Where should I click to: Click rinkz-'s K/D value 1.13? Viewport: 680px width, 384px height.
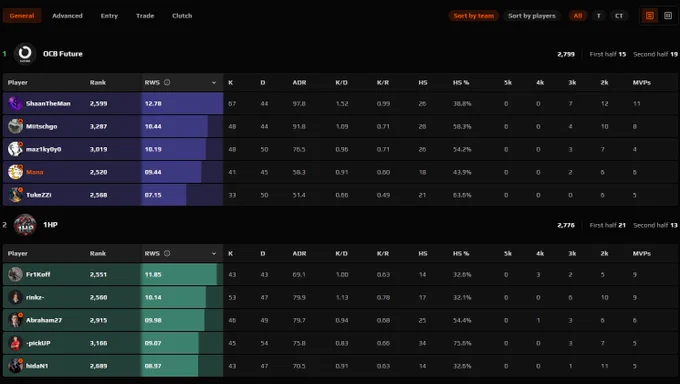click(x=342, y=298)
